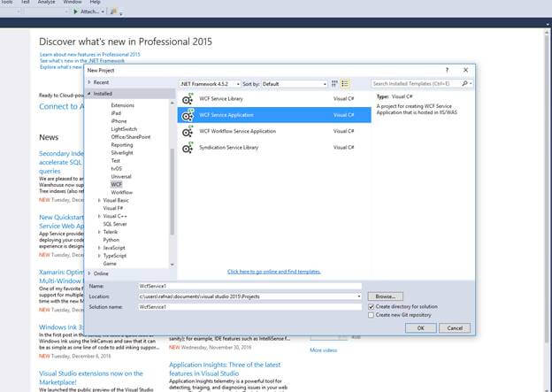Expand the Visual Basic node
552x392 pixels.
point(99,200)
